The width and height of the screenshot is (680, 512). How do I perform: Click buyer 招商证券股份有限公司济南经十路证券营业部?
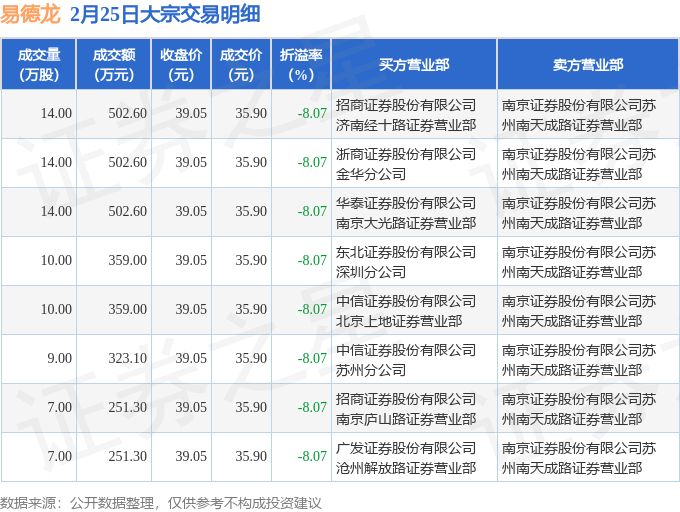pos(406,115)
